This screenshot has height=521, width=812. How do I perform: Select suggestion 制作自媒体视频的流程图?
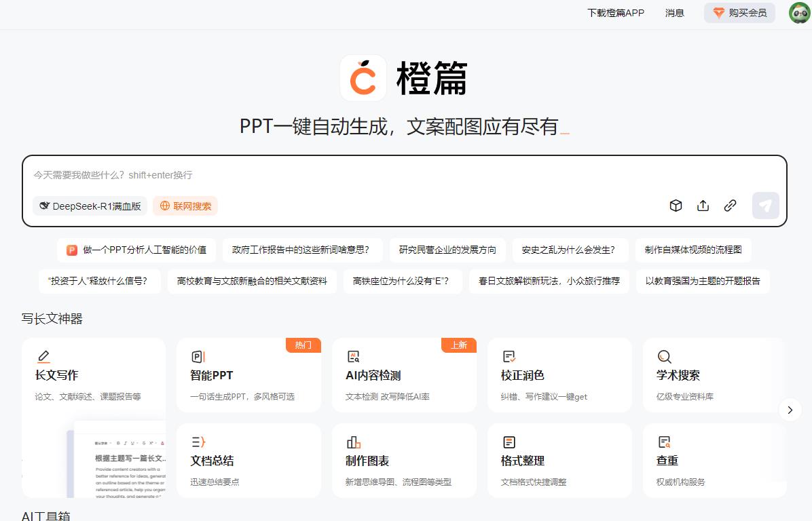(693, 250)
